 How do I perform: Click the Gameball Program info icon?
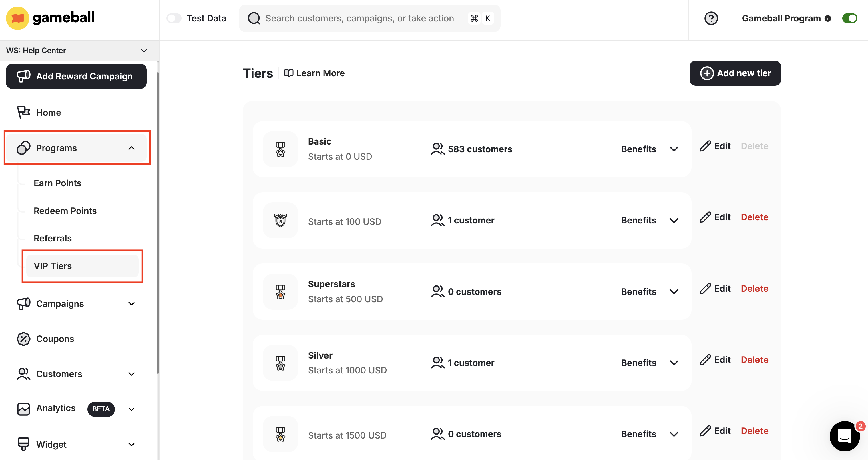click(828, 19)
